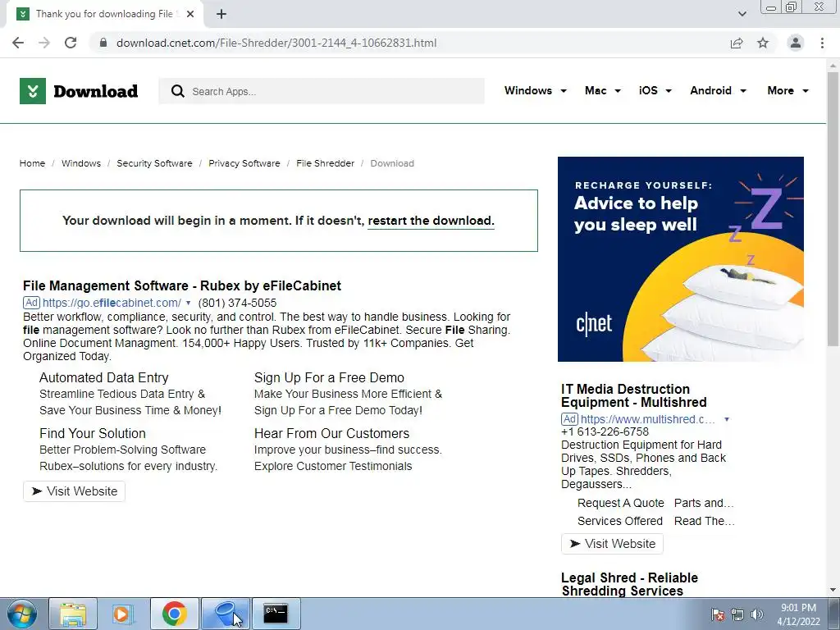Open a new tab with the plus button
This screenshot has width=840, height=630.
(x=221, y=14)
